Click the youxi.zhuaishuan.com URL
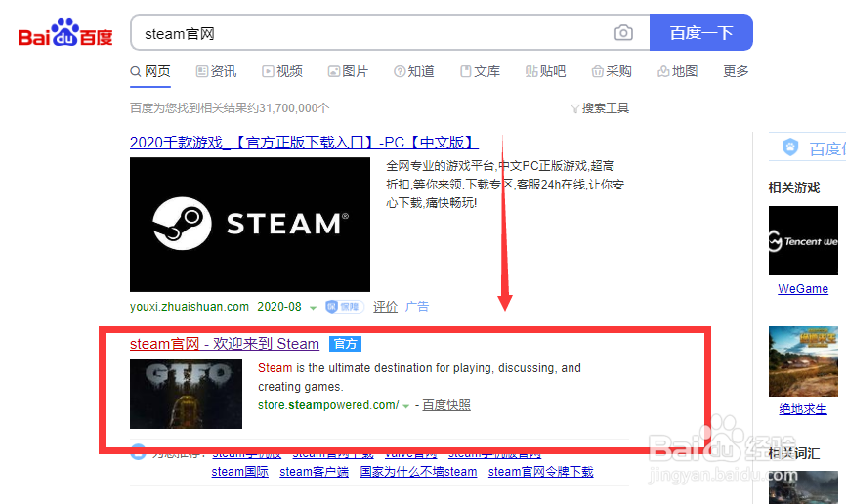Viewport: 846px width, 504px height. coord(190,307)
